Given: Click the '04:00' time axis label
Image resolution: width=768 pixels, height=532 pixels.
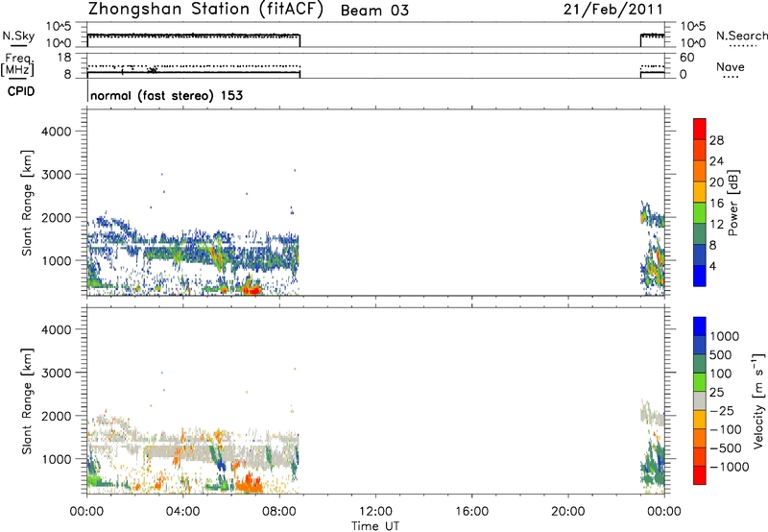Looking at the screenshot, I should (x=183, y=512).
